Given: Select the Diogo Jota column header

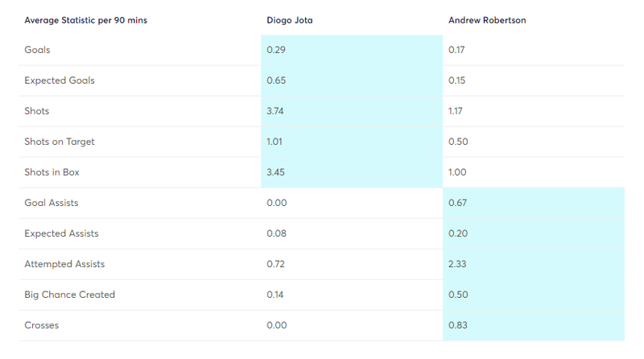Looking at the screenshot, I should [290, 20].
